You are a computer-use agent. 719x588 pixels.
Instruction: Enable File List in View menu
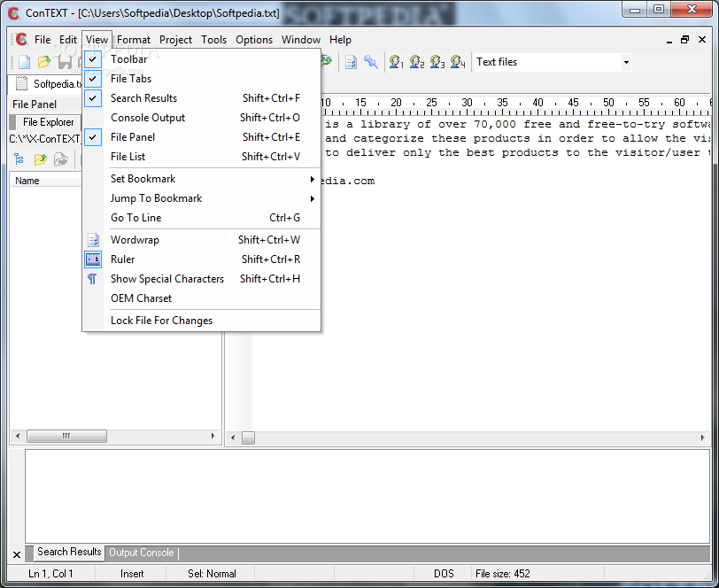pyautogui.click(x=202, y=157)
